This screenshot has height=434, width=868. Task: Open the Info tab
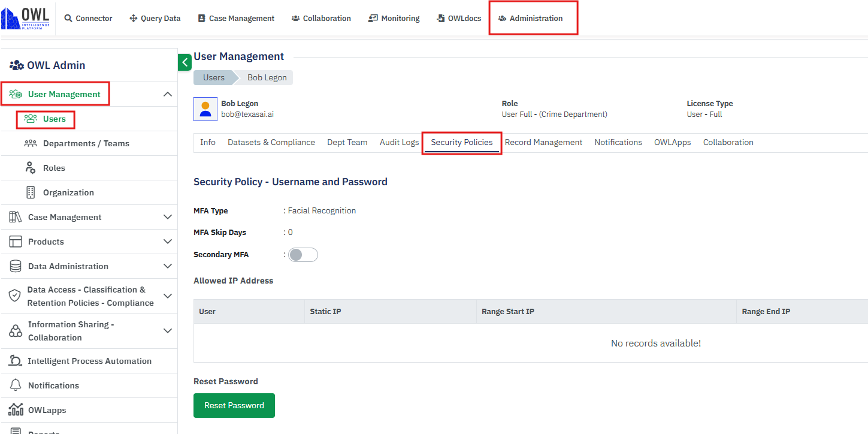[208, 142]
